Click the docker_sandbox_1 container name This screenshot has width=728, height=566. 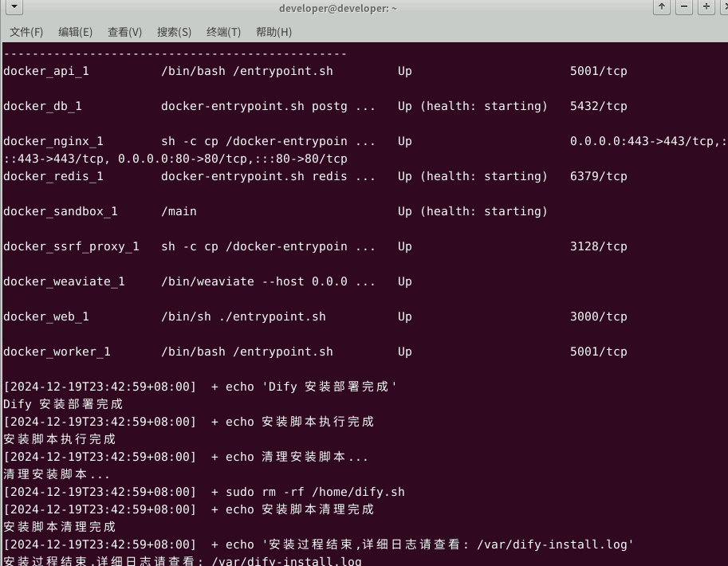[x=61, y=212]
